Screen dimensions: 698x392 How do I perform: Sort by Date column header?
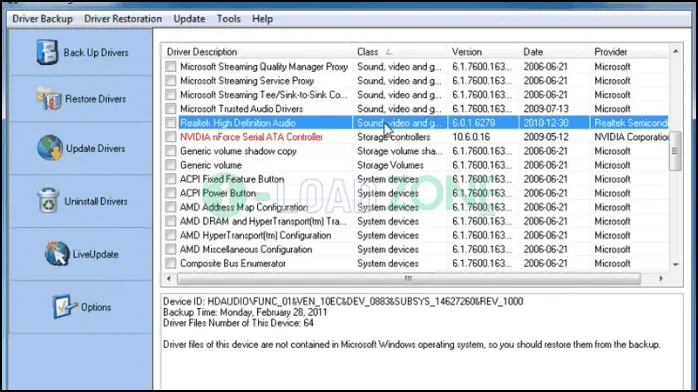pos(554,52)
